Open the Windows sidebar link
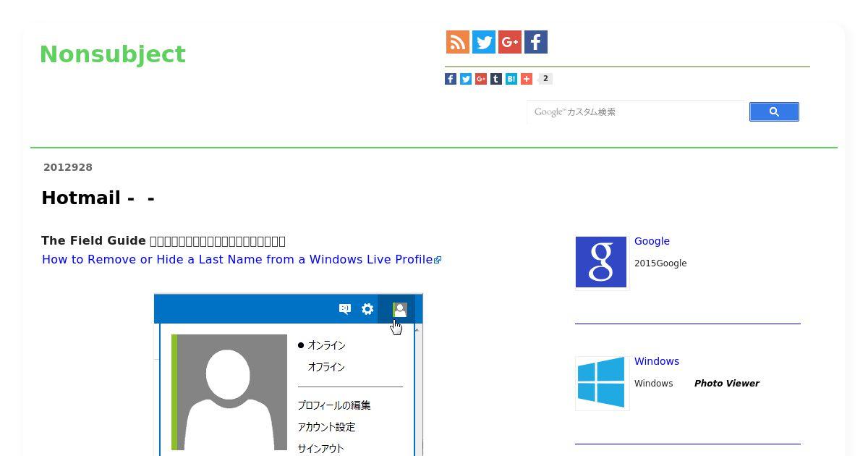The width and height of the screenshot is (868, 456). pos(657,361)
